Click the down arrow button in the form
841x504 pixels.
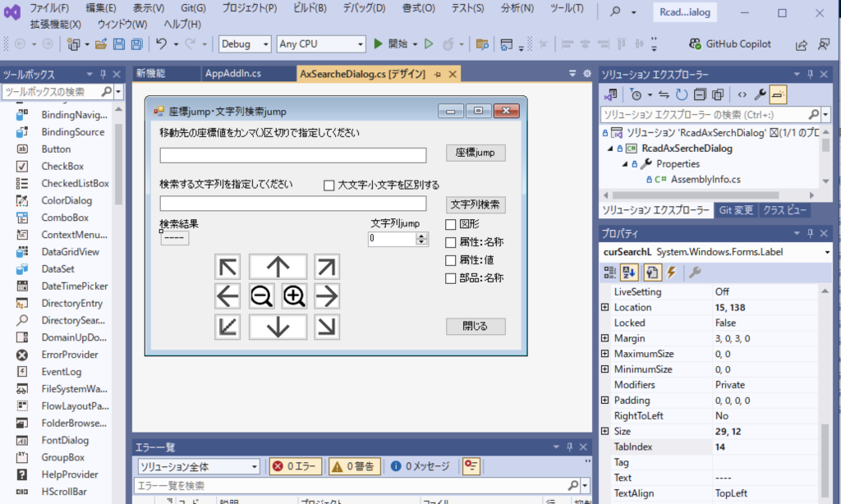pyautogui.click(x=278, y=327)
